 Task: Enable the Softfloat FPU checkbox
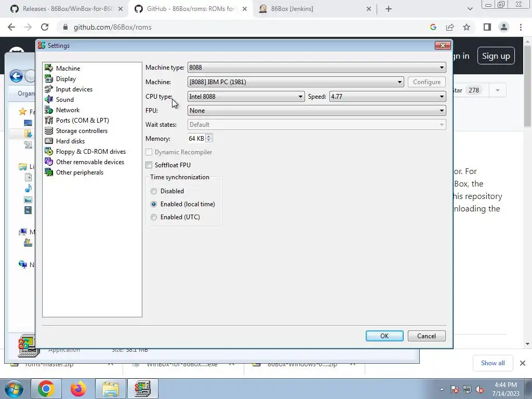pos(149,165)
